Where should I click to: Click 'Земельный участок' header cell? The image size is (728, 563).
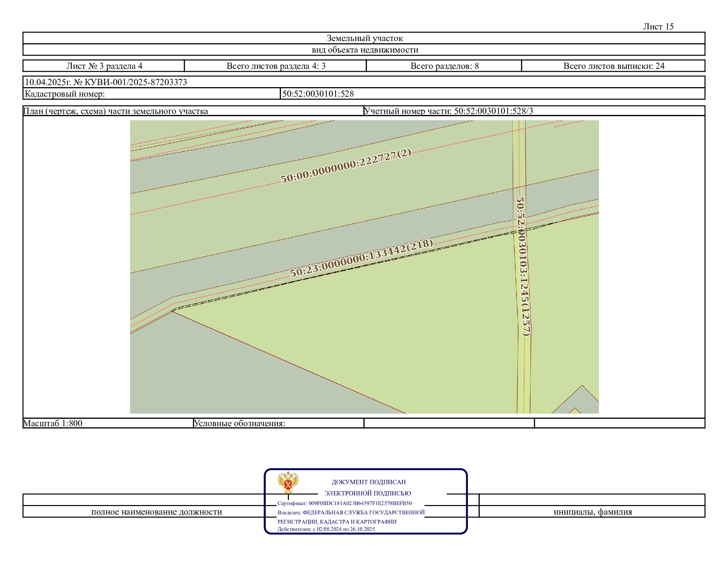(x=364, y=38)
